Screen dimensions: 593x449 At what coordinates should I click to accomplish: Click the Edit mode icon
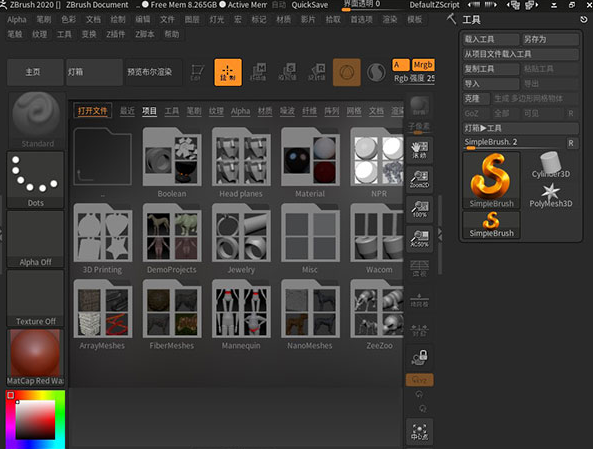[197, 72]
